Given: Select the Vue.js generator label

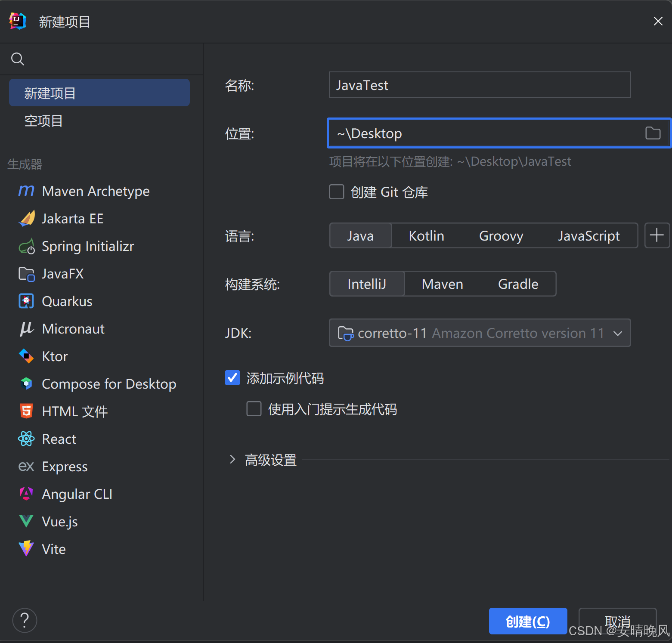Looking at the screenshot, I should pos(60,522).
